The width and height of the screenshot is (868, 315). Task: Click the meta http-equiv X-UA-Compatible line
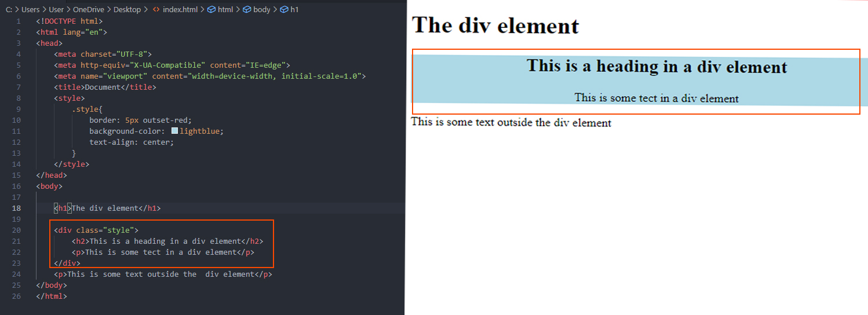pos(172,65)
